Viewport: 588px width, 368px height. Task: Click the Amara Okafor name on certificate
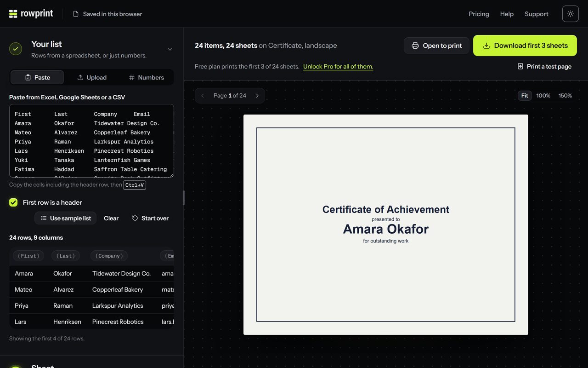(386, 229)
